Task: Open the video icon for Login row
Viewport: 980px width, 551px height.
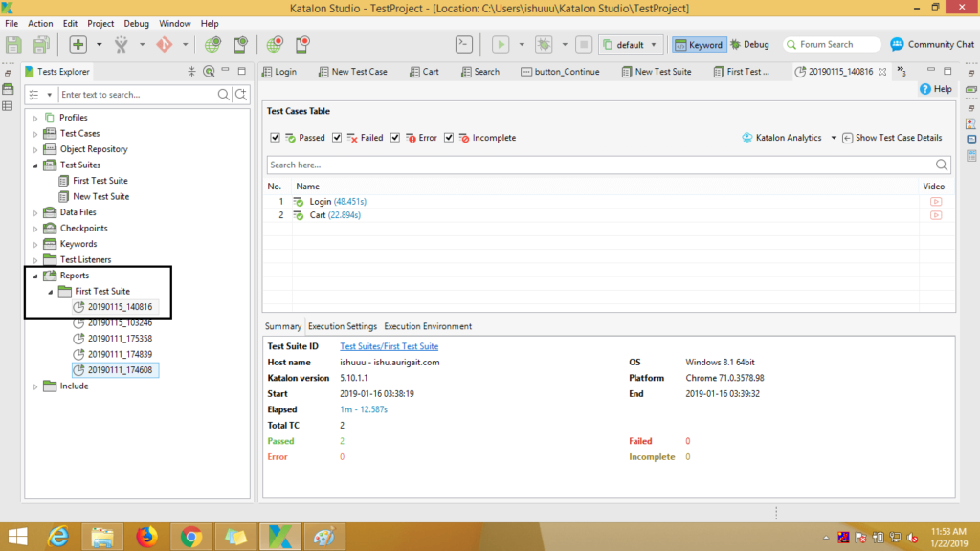Action: click(936, 202)
